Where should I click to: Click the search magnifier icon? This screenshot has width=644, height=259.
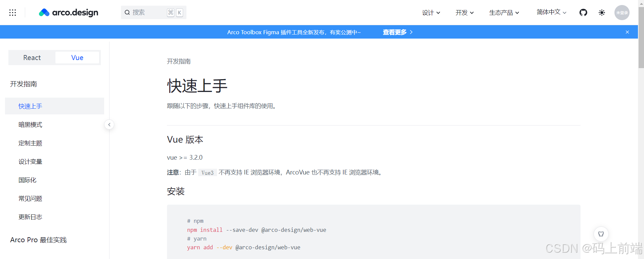click(x=127, y=12)
